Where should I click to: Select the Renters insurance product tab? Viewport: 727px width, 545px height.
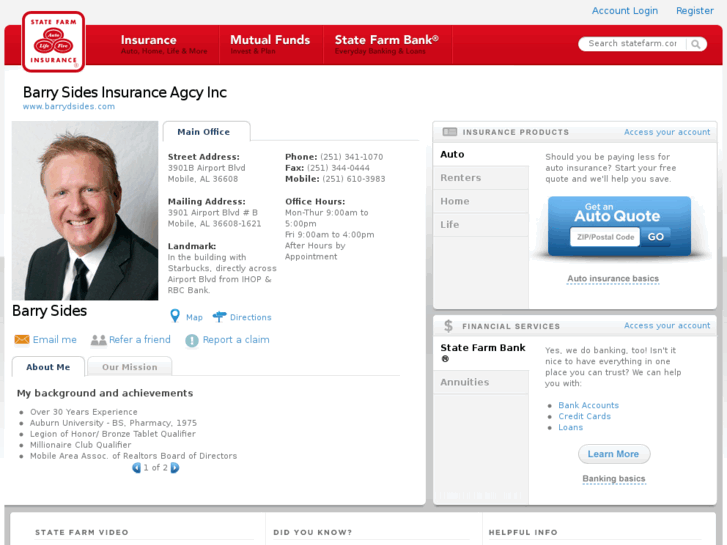coord(481,178)
